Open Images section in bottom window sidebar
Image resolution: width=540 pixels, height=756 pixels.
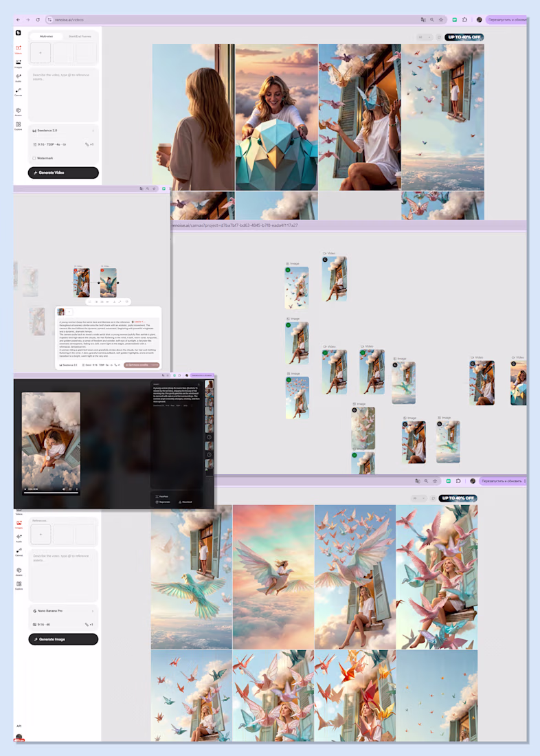tap(19, 524)
